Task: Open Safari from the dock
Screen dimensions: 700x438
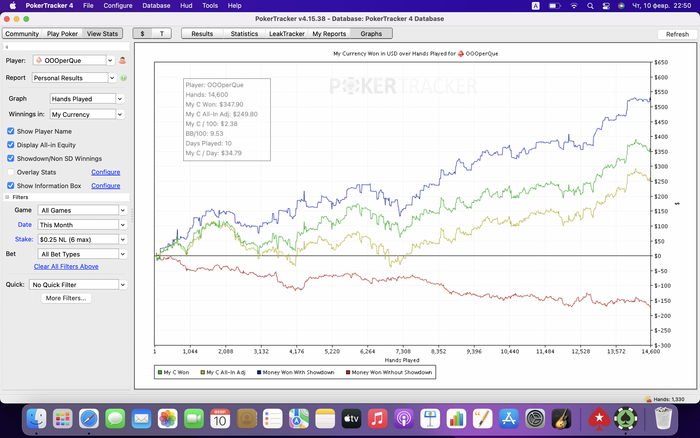Action: point(89,419)
